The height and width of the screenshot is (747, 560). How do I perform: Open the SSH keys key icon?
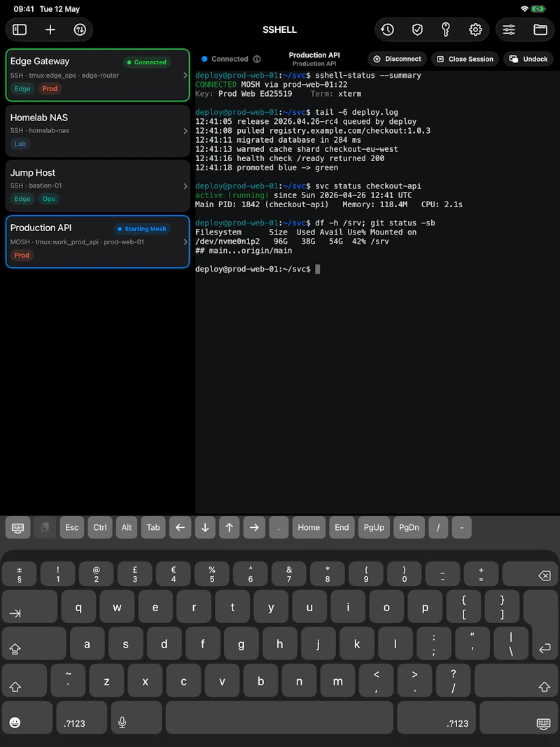[x=446, y=29]
